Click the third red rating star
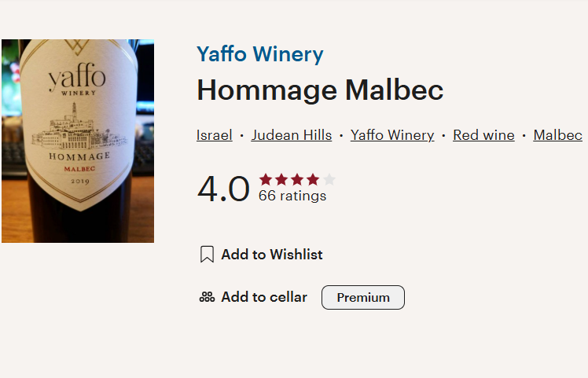The image size is (588, 378). (297, 179)
